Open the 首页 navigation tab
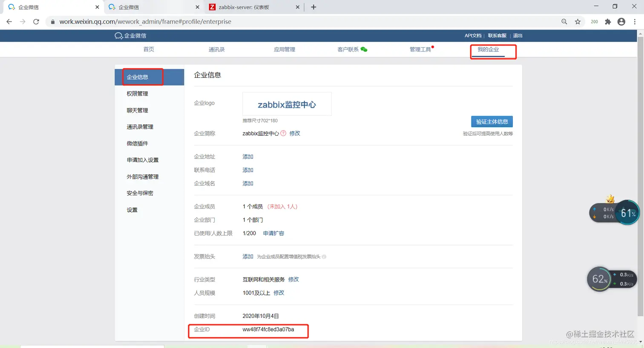Screen dimensions: 644x348 [149, 49]
